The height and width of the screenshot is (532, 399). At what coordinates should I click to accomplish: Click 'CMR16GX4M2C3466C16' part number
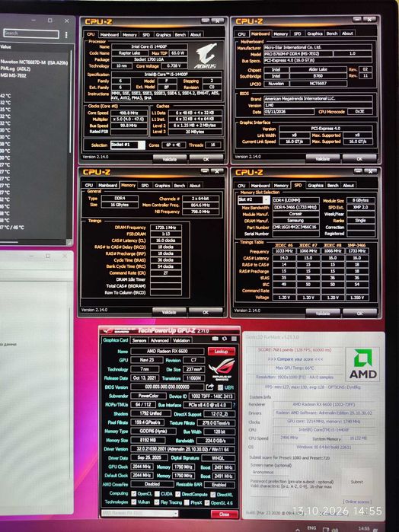click(295, 228)
